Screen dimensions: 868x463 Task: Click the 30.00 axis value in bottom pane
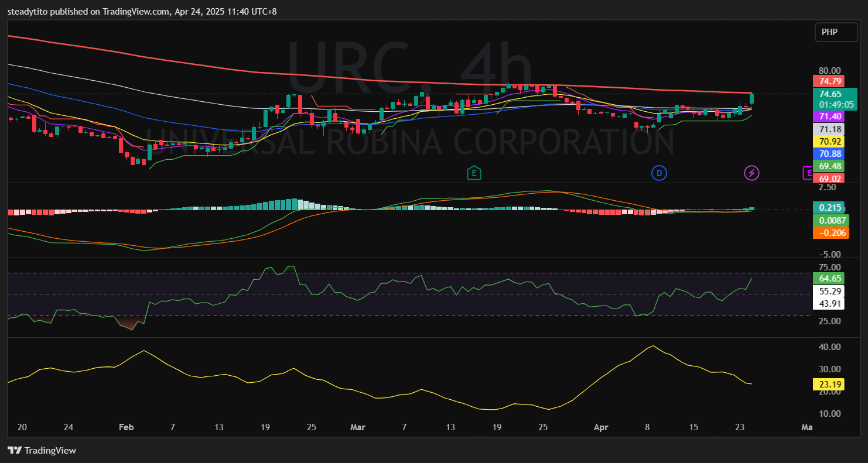(830, 369)
